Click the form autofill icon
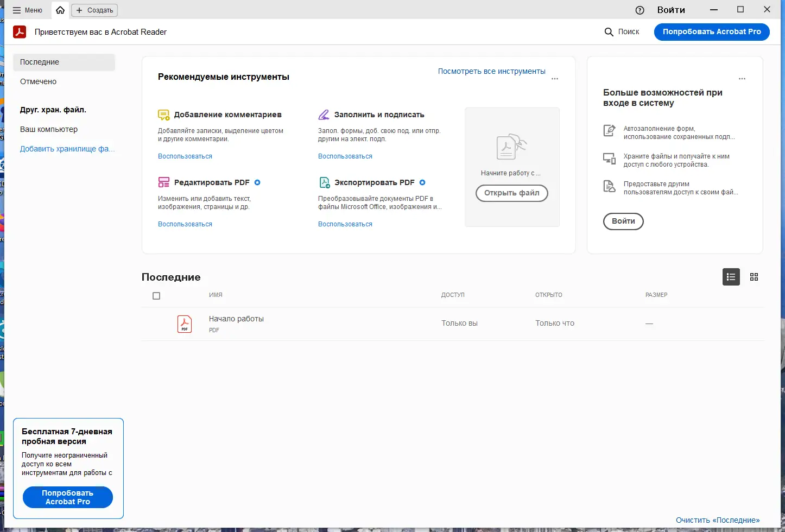The image size is (785, 532). pyautogui.click(x=610, y=130)
